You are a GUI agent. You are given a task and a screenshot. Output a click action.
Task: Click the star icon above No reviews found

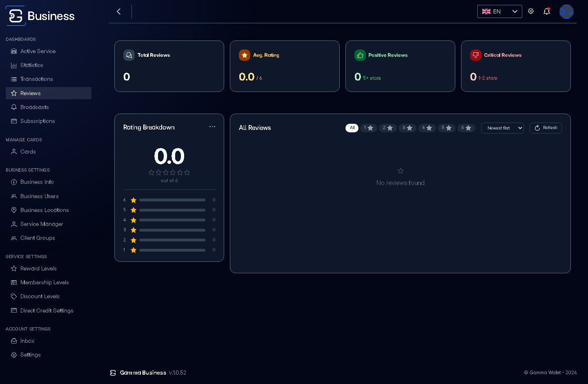pyautogui.click(x=401, y=171)
